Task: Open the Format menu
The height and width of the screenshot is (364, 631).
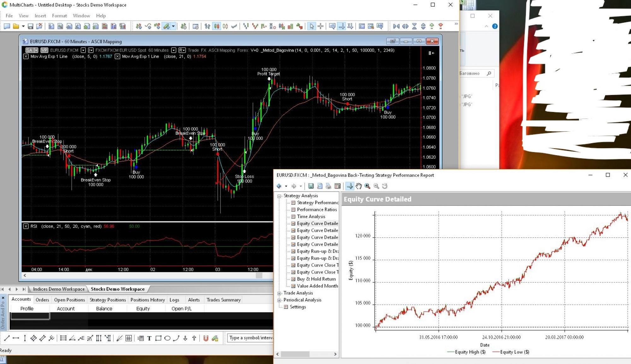Action: 59,16
